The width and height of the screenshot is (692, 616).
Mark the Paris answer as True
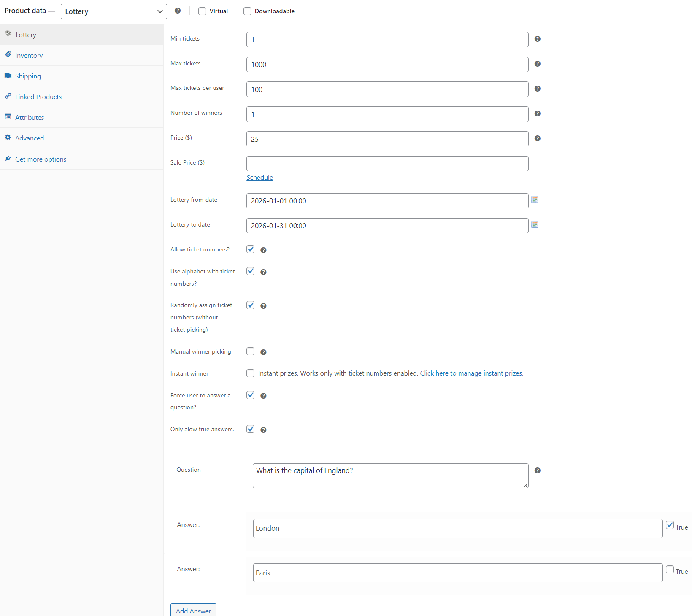[x=670, y=570]
